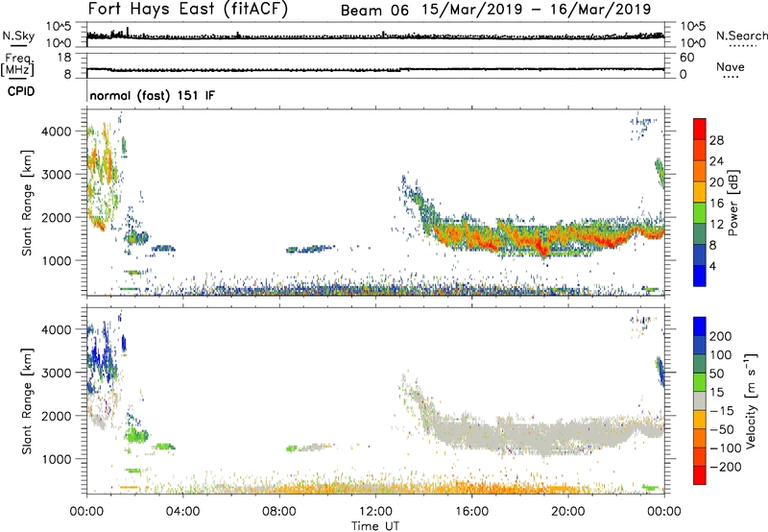Viewport: 768px width, 532px height.
Task: Click the gray segment of the velocity color bar
Action: click(700, 400)
